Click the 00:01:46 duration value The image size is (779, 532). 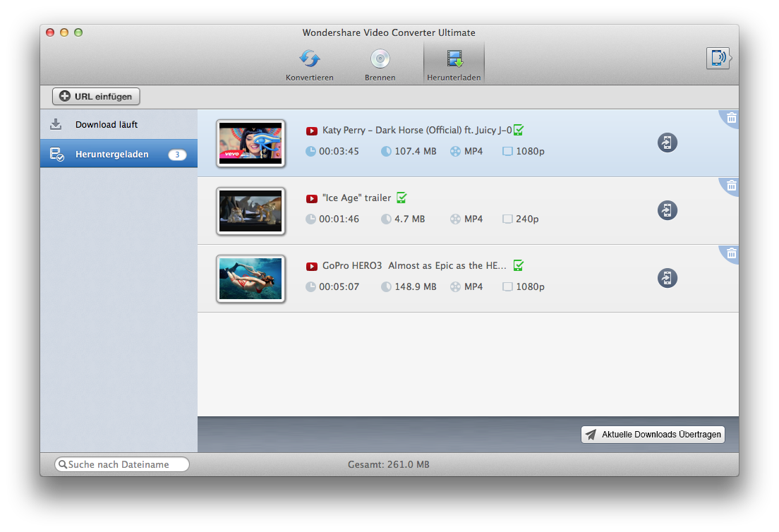click(339, 219)
